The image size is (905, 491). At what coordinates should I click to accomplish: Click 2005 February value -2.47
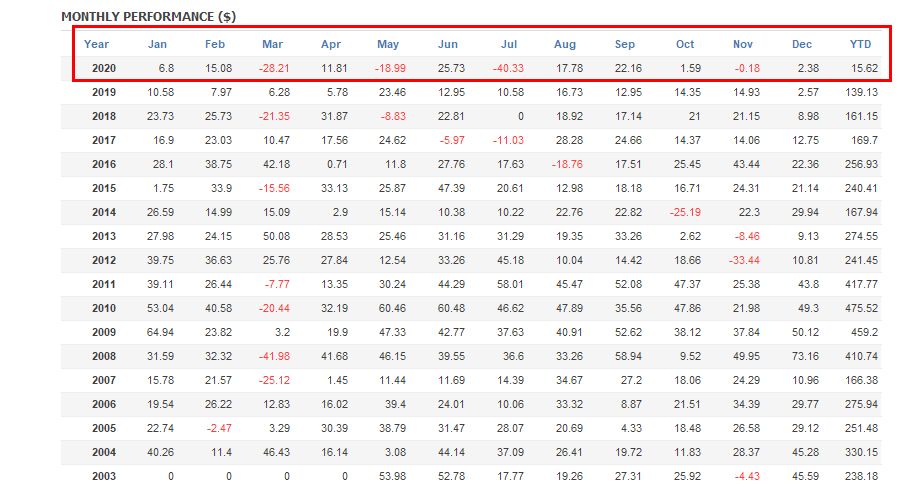219,428
